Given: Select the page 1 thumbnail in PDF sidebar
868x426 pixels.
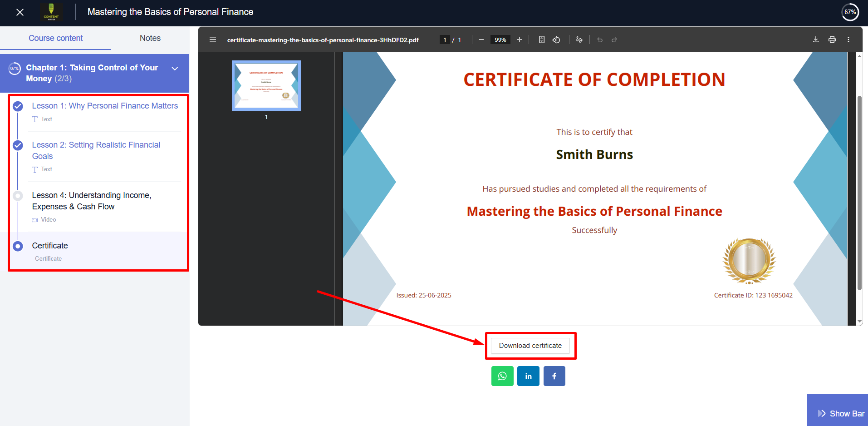Looking at the screenshot, I should point(266,86).
